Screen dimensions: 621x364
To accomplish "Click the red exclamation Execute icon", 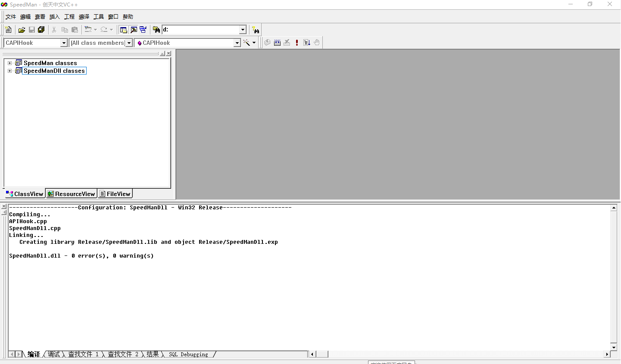I will click(297, 43).
